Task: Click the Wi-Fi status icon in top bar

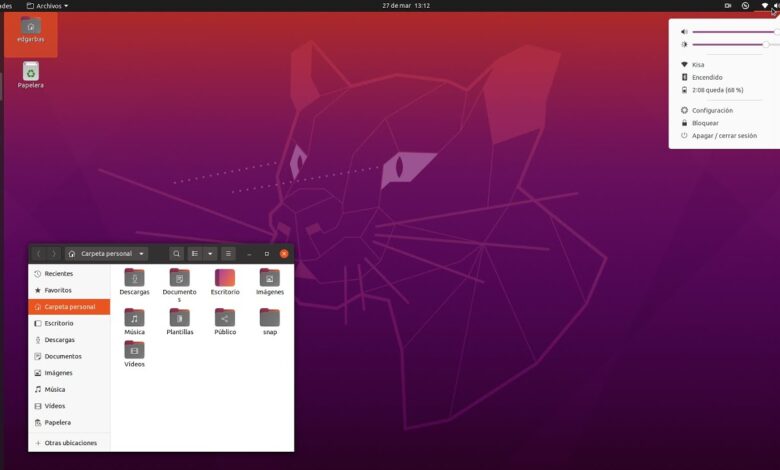Action: click(765, 6)
